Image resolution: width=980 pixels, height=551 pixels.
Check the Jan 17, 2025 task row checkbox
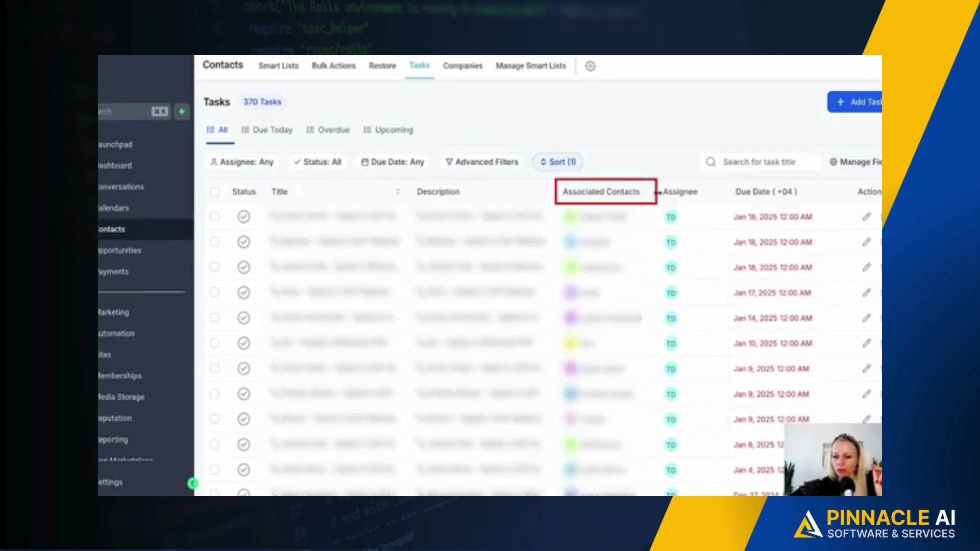214,292
